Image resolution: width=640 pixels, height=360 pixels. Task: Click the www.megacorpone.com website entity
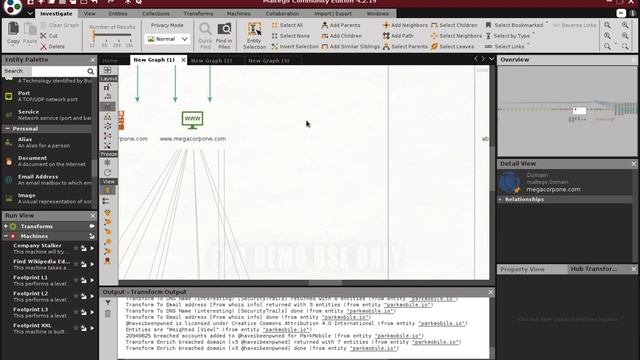tap(192, 120)
